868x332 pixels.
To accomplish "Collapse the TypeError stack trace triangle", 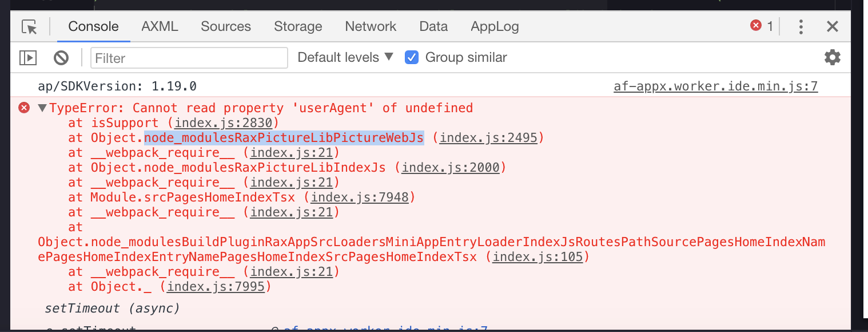I will point(41,107).
